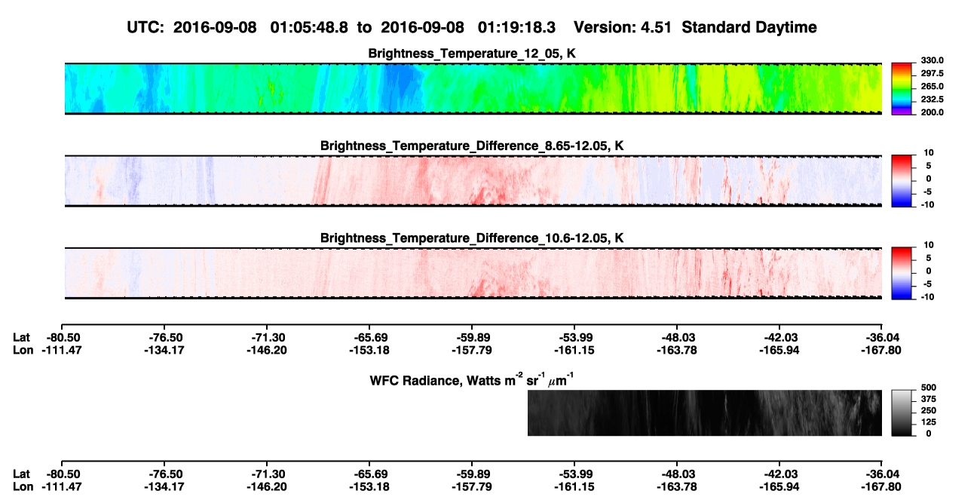Viewport: 980px width, 503px height.
Task: Click the 'Lat' label on the bottom axis
Action: pos(22,474)
